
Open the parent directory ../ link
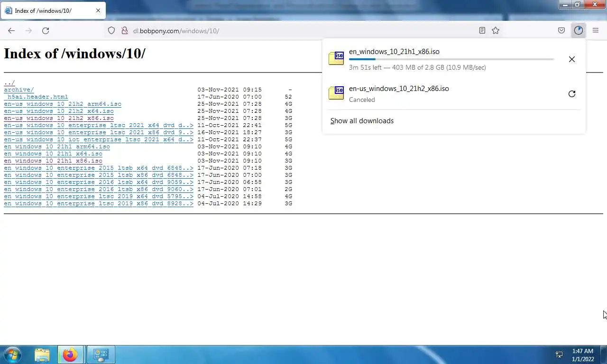pyautogui.click(x=9, y=82)
